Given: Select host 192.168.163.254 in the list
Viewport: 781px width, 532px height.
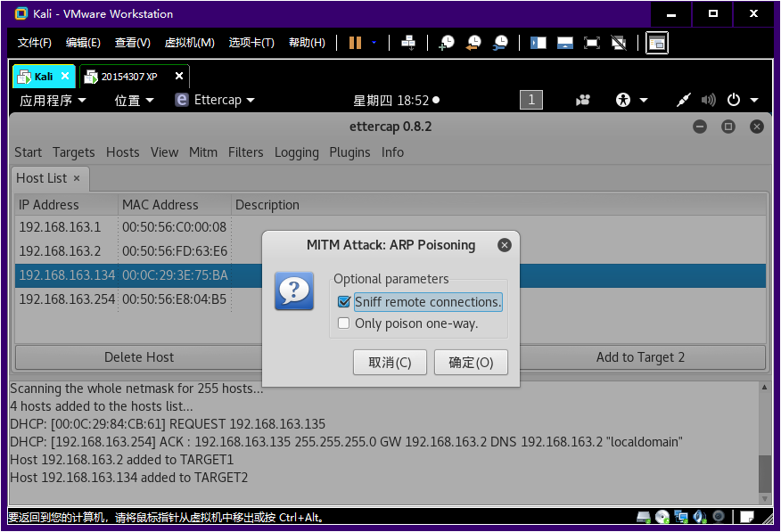Looking at the screenshot, I should tap(67, 299).
